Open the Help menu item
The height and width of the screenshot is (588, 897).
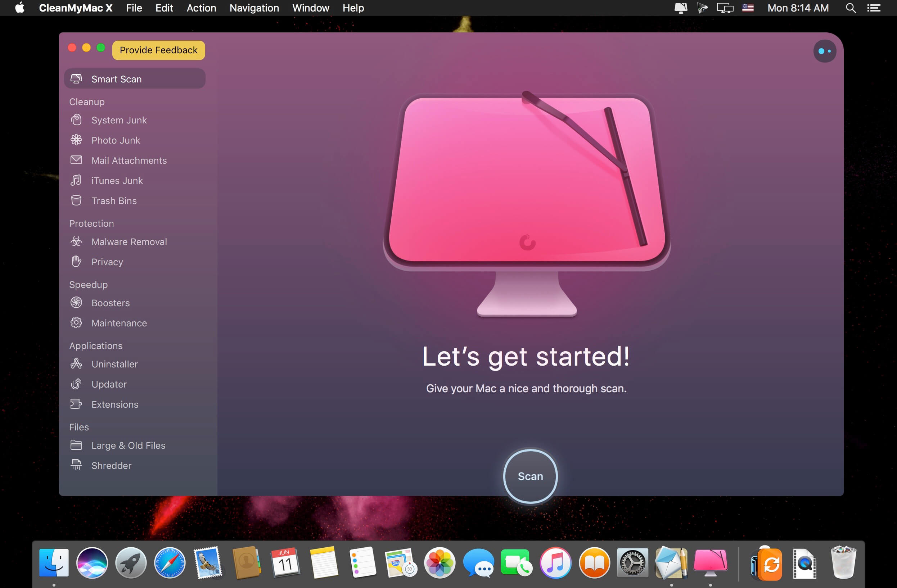tap(354, 7)
